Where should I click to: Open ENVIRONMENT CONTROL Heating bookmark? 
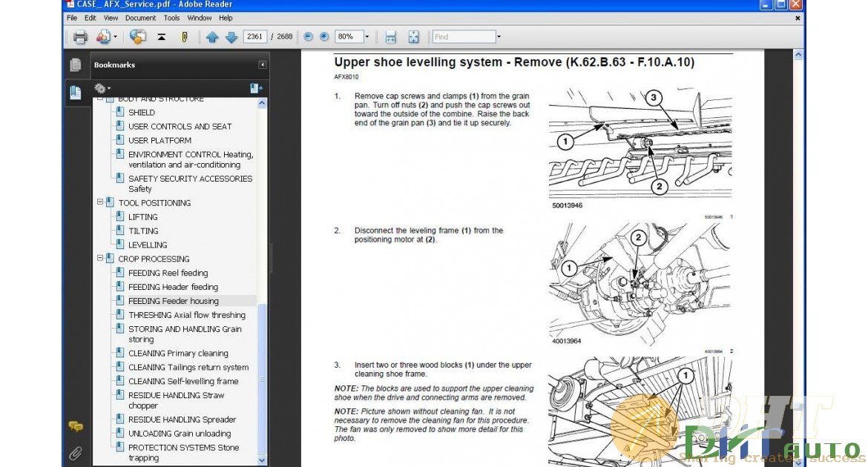click(x=191, y=159)
